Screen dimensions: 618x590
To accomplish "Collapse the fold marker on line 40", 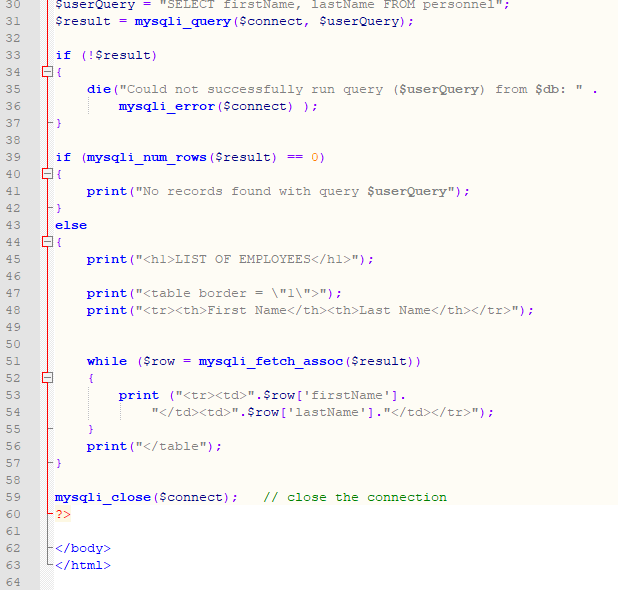I will tap(47, 174).
